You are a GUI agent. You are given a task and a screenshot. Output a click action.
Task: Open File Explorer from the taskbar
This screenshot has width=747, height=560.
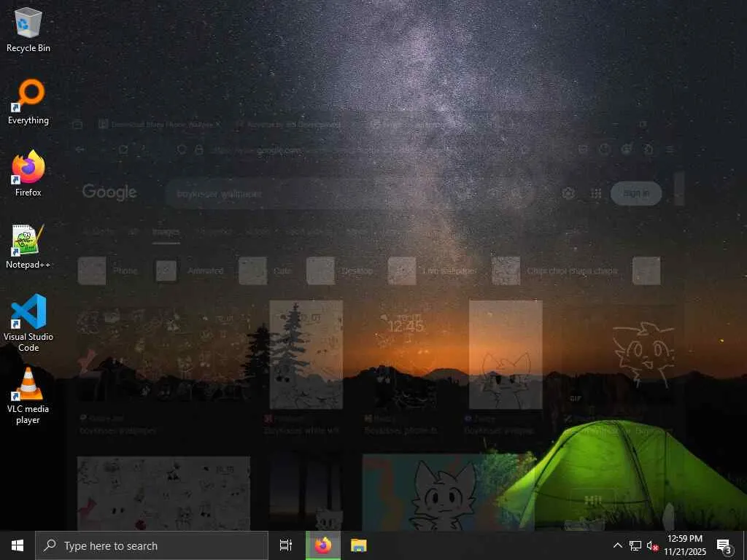(359, 545)
